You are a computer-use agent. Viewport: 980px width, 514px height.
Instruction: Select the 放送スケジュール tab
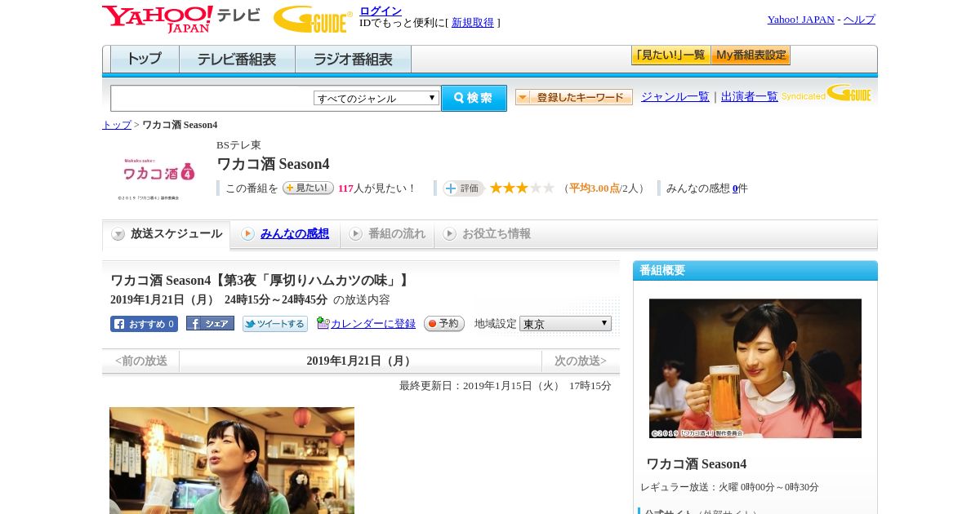tap(166, 234)
